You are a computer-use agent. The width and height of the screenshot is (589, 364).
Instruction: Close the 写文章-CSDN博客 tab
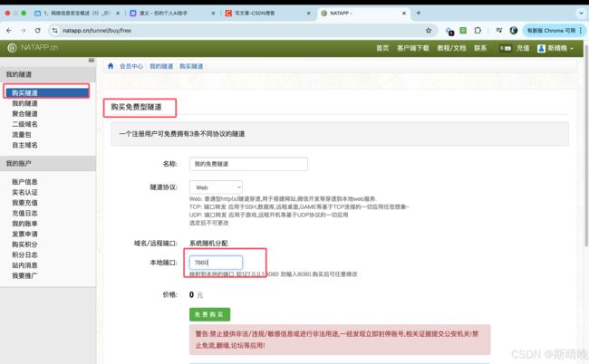308,14
